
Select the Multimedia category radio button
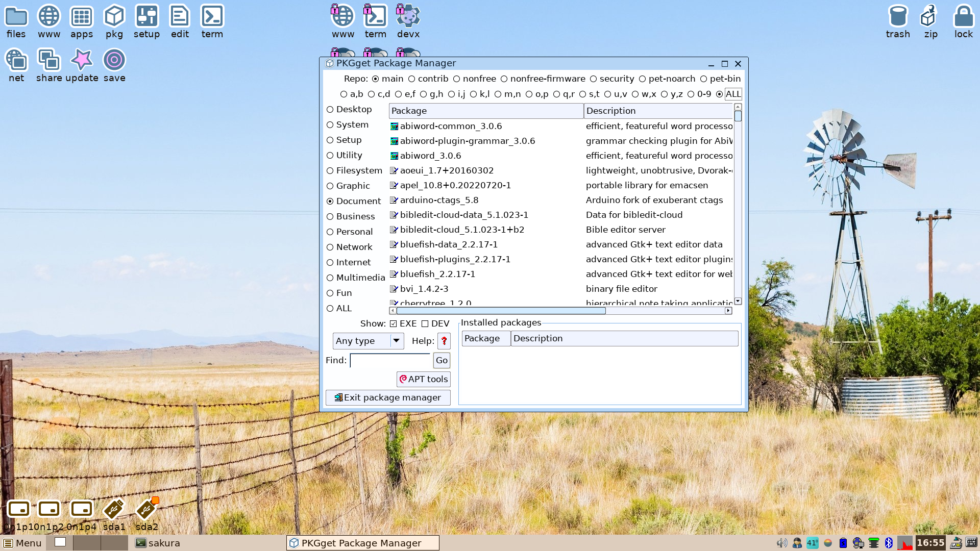click(330, 278)
